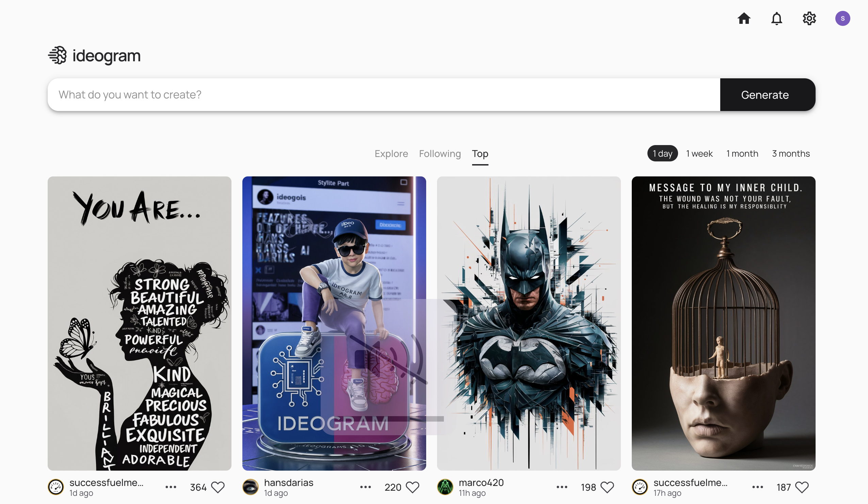Click the Generate button

[768, 95]
